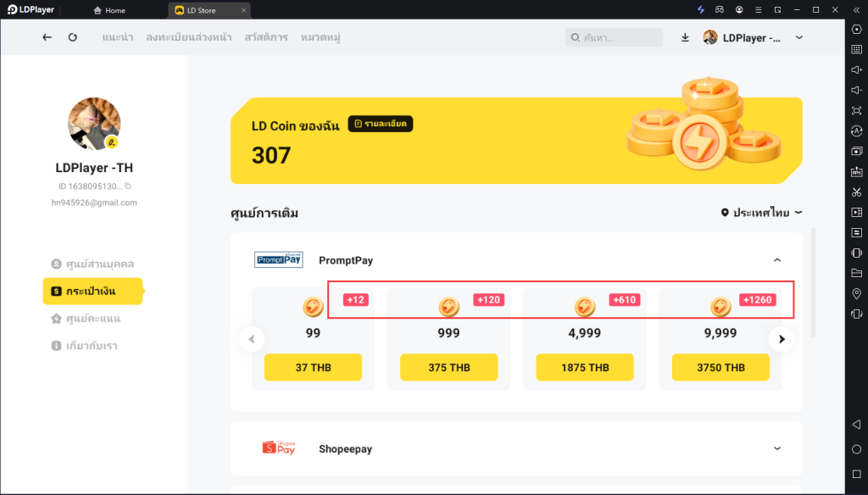
Task: Click the recharge list vertical scrollbar
Action: click(x=813, y=282)
